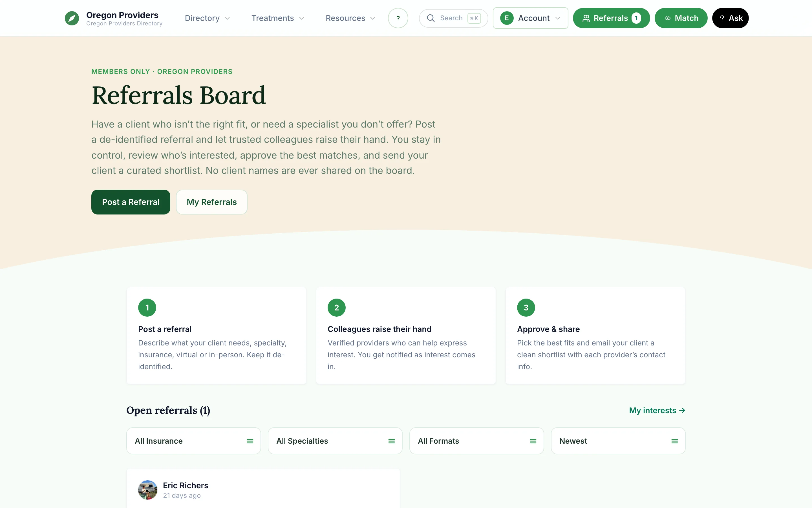Click the ⌘K shortcut hint in search
The height and width of the screenshot is (508, 812).
[x=474, y=18]
